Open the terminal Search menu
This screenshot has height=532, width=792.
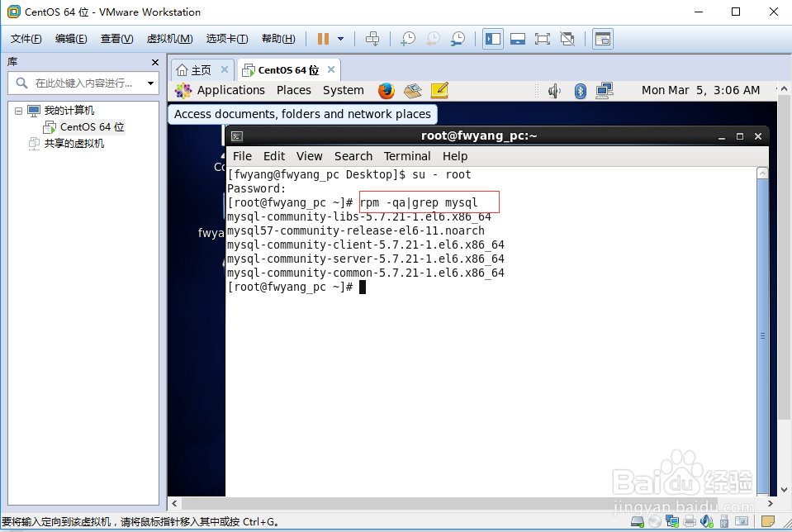(353, 157)
